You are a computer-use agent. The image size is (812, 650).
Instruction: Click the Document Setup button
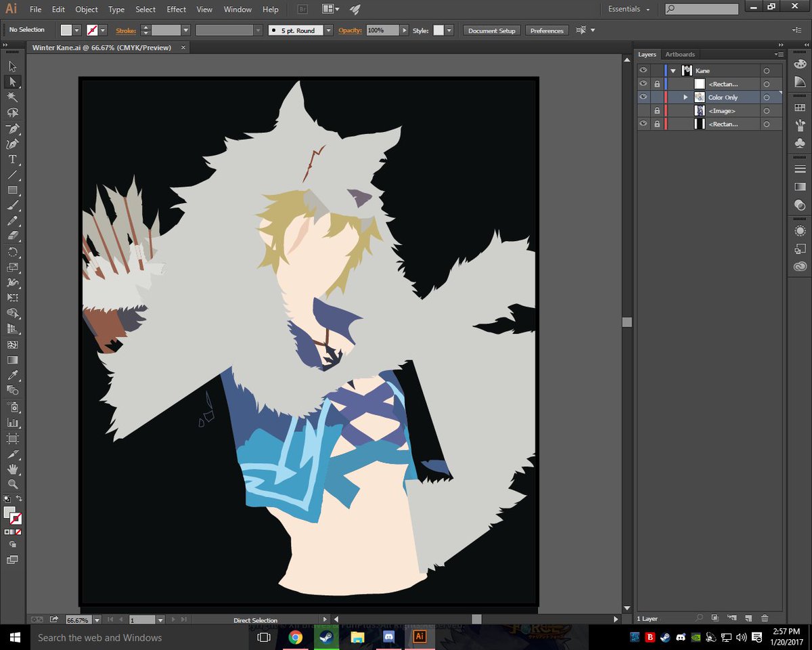[x=492, y=30]
